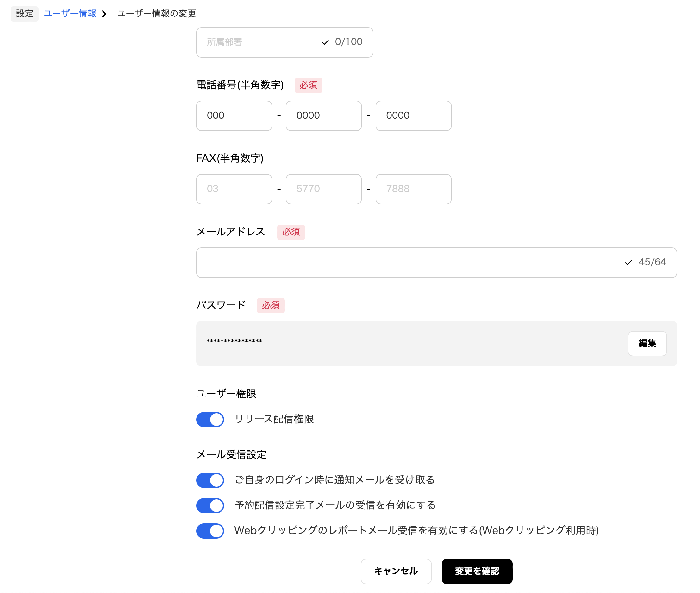Image resolution: width=700 pixels, height=593 pixels.
Task: Select the first phone number field showing 000
Action: (x=234, y=115)
